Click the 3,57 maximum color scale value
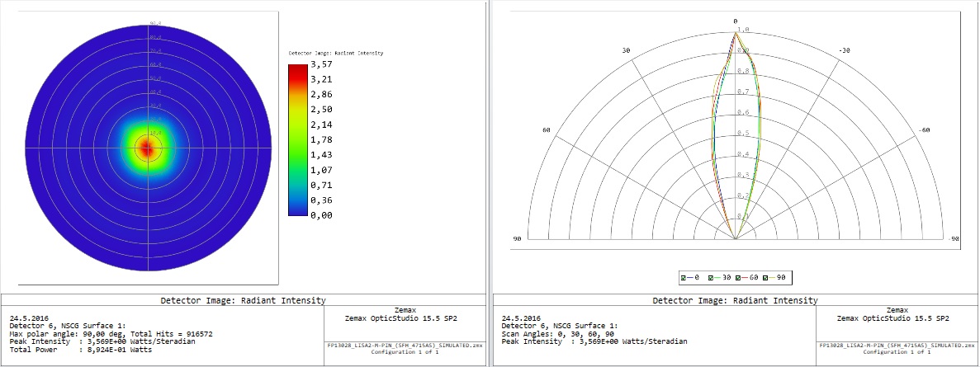The image size is (980, 367). (321, 64)
